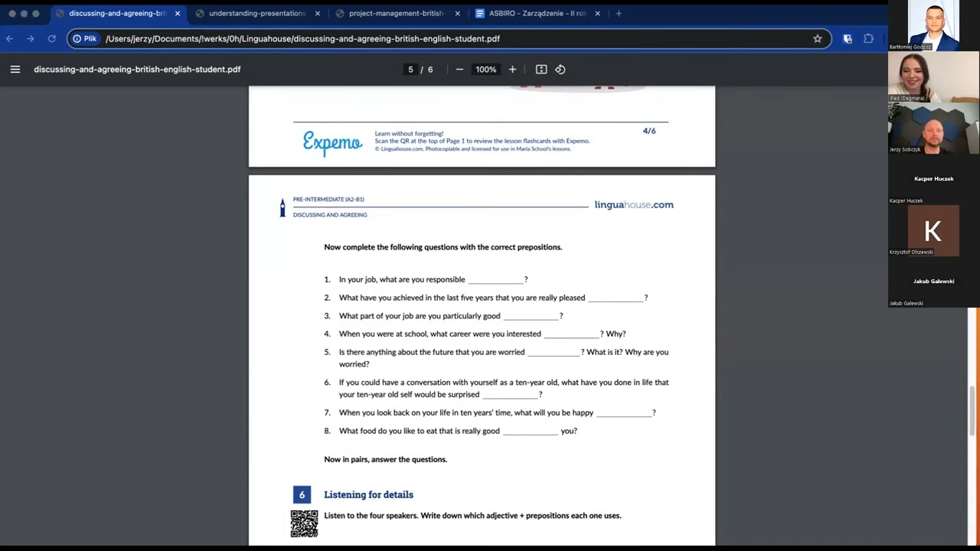This screenshot has width=980, height=551.
Task: Open a new browser tab
Action: [619, 13]
